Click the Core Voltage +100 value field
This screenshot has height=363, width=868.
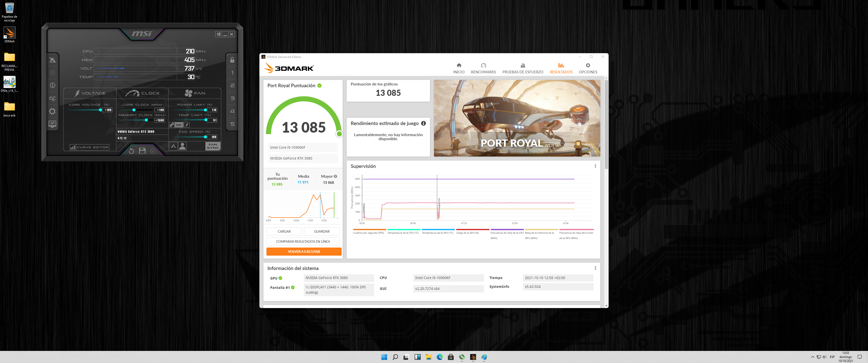tap(107, 110)
